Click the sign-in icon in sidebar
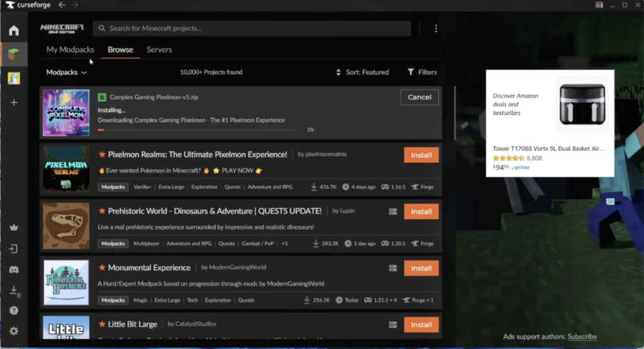The height and width of the screenshot is (349, 644). [x=14, y=249]
